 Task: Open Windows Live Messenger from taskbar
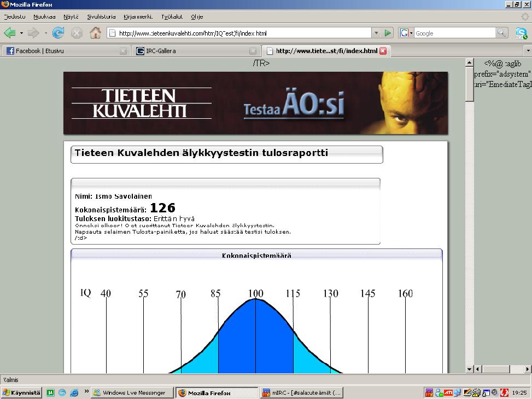[131, 392]
